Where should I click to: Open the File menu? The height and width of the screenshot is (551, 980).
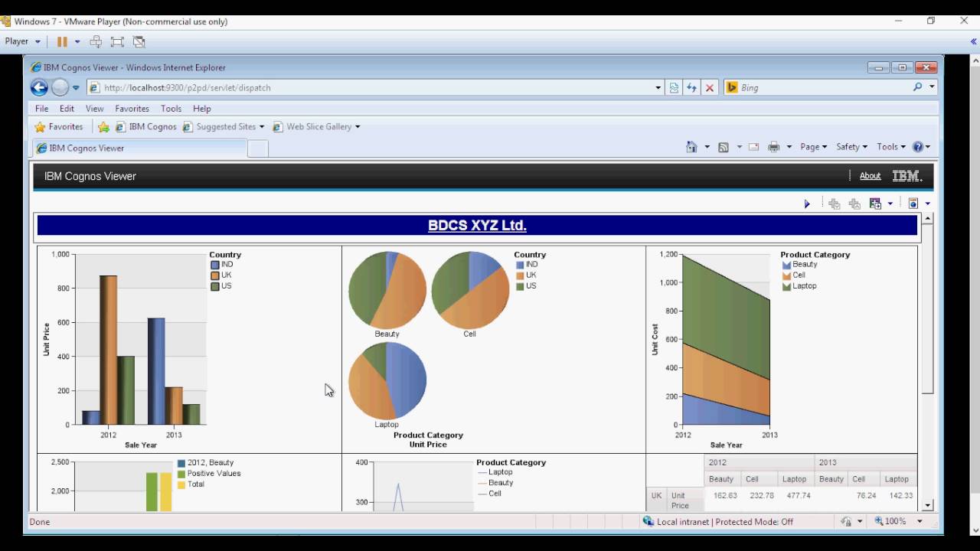[42, 109]
